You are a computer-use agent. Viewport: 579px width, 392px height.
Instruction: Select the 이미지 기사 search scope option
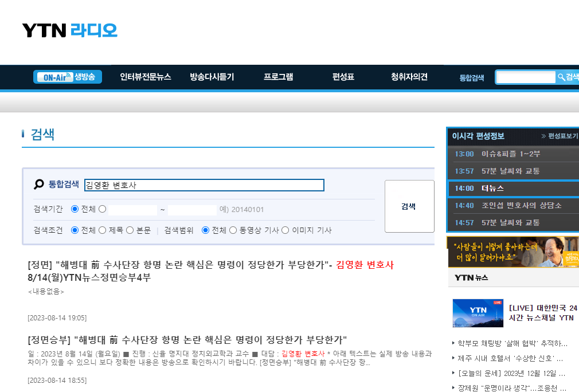pyautogui.click(x=285, y=230)
